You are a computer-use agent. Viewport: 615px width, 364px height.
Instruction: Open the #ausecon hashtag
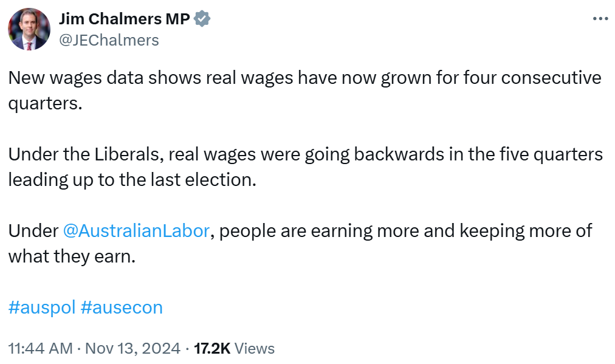point(122,307)
